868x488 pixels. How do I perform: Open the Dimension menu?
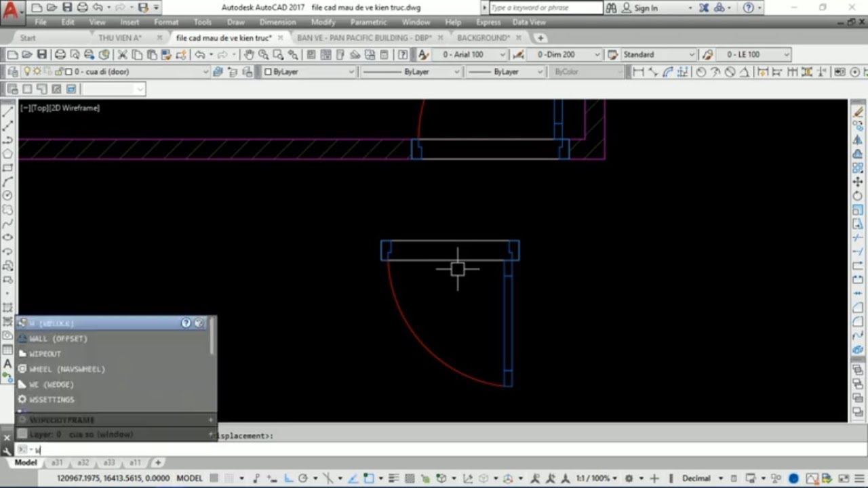click(277, 22)
